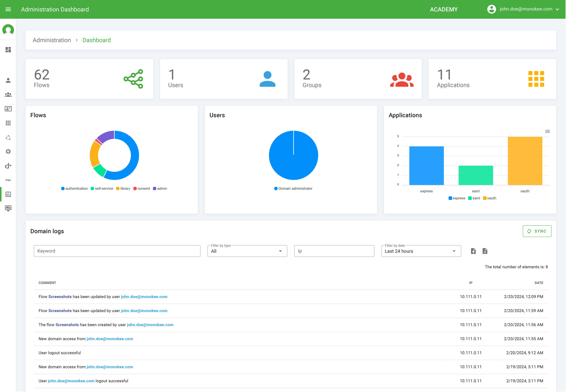Open the bar chart report sidebar icon
The height and width of the screenshot is (392, 566).
8,194
